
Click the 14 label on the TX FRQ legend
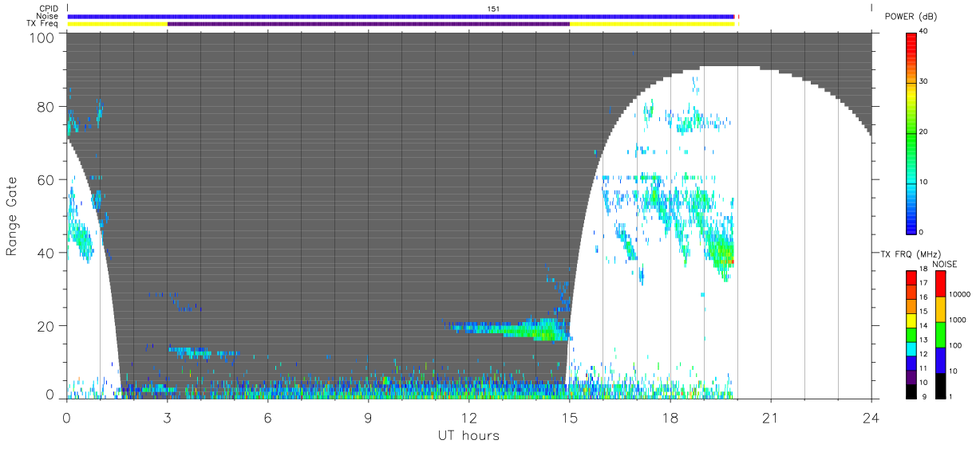(x=924, y=326)
